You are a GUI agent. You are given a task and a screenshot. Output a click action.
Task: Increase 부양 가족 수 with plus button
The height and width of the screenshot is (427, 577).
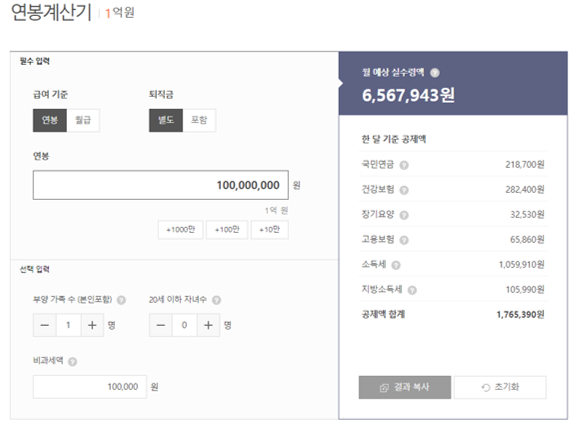click(92, 325)
